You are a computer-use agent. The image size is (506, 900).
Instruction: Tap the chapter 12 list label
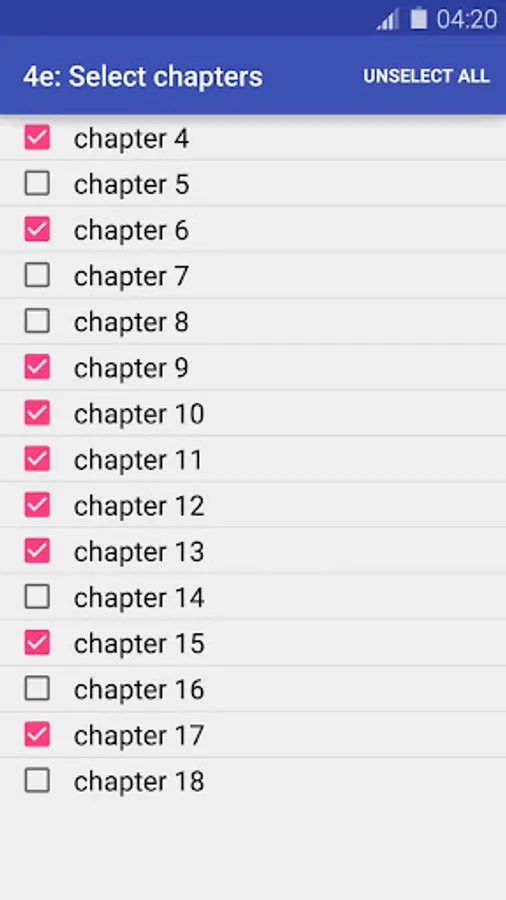[139, 506]
